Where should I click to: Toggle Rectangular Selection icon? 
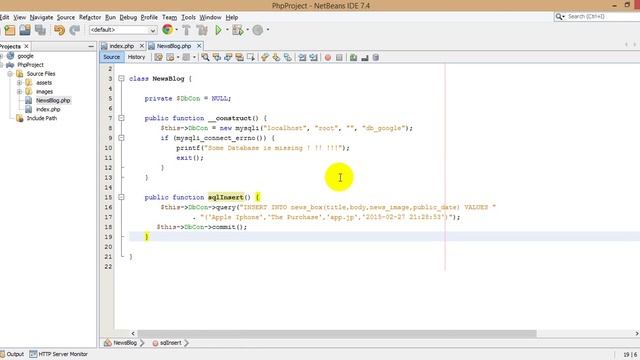251,58
